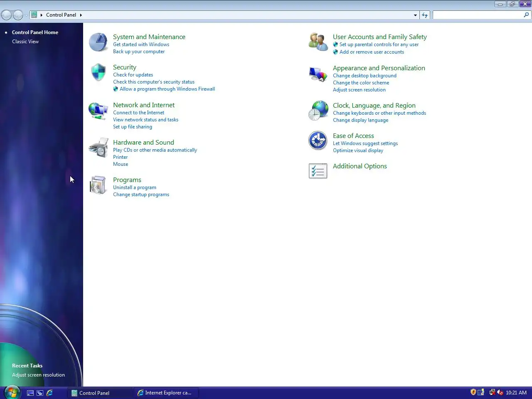Screen dimensions: 532x399
Task: Click Set up parental controls for any user
Action: click(379, 44)
